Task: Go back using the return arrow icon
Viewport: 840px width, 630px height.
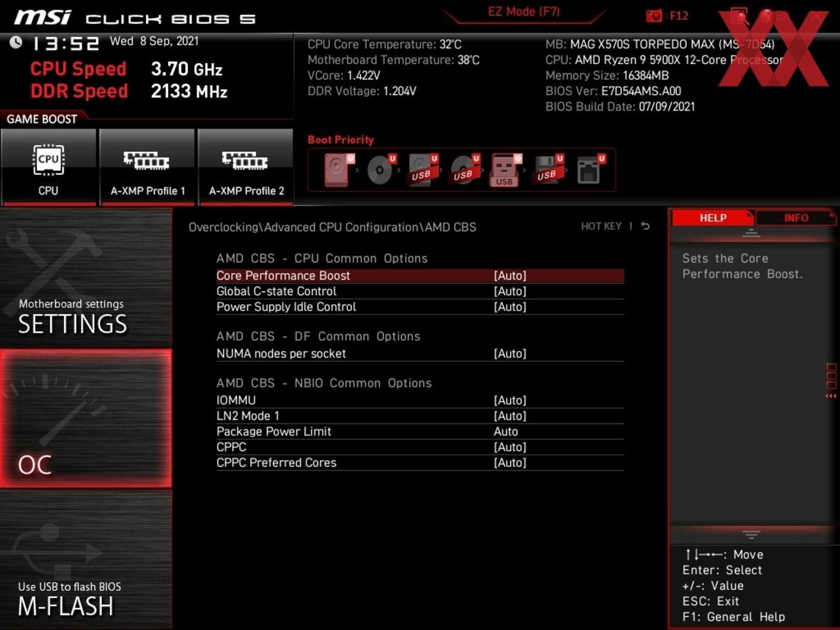Action: pyautogui.click(x=645, y=226)
